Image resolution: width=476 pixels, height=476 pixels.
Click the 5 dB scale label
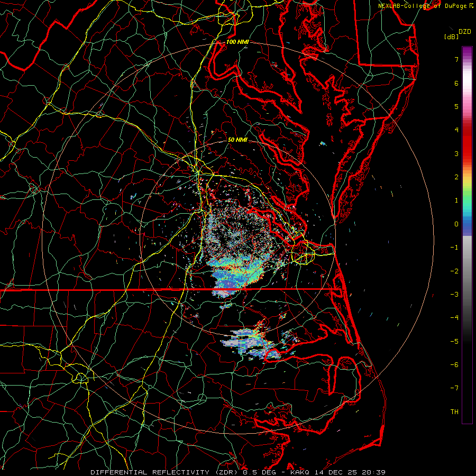point(456,106)
